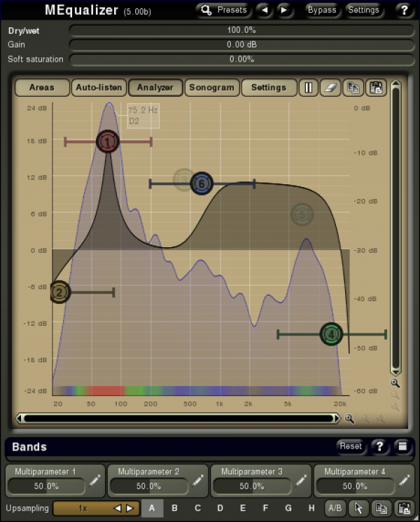Load the previous preset arrow
Viewport: 420px width, 522px height.
tap(265, 11)
